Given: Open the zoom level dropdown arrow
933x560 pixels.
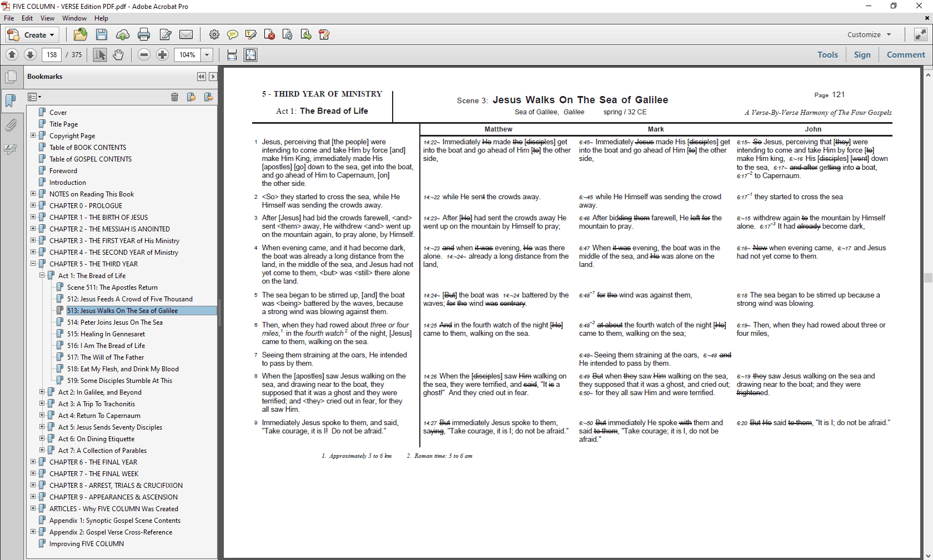Looking at the screenshot, I should 207,55.
